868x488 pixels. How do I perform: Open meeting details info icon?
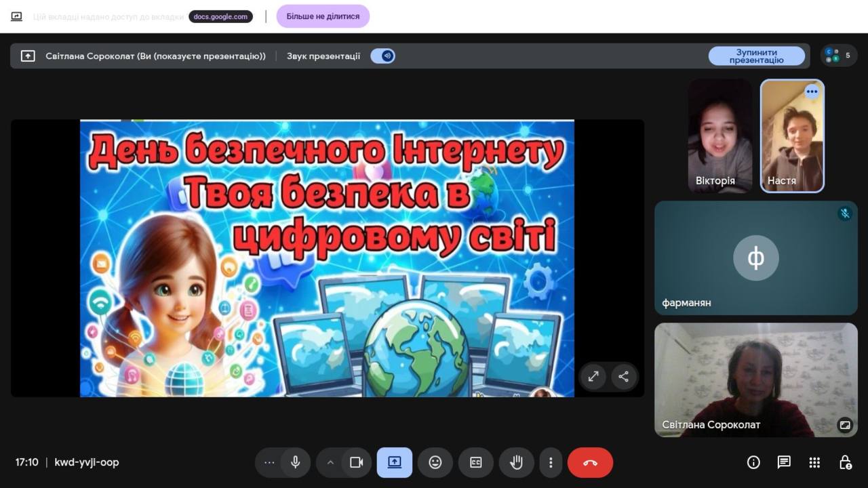753,462
